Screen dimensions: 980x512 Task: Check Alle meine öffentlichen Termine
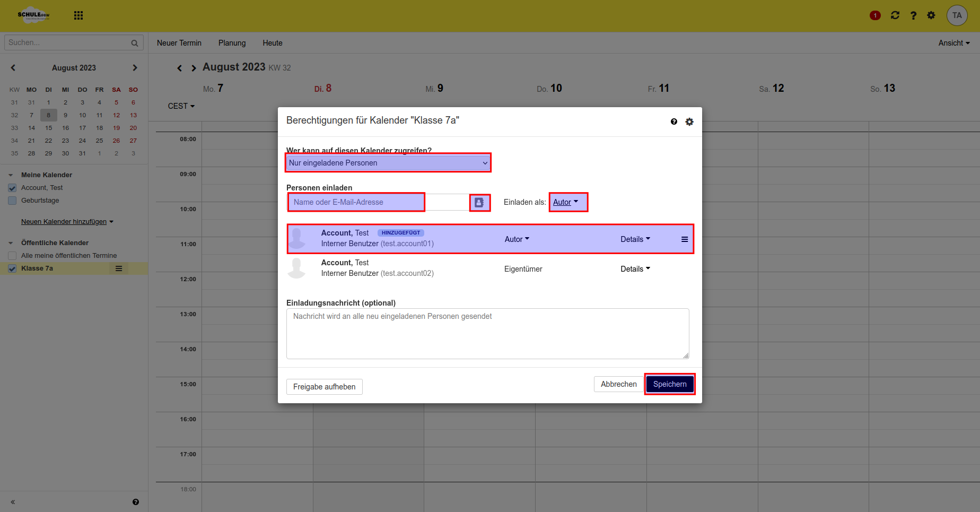pyautogui.click(x=12, y=255)
